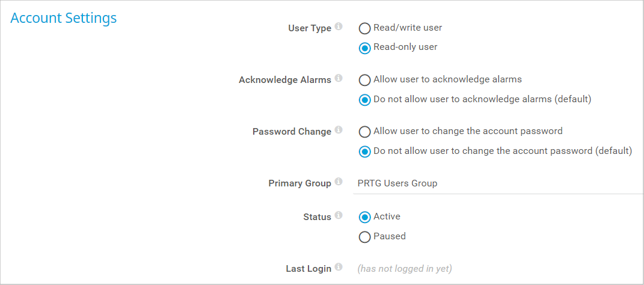The width and height of the screenshot is (644, 285).
Task: Click info icon beside Status label
Action: [x=339, y=216]
